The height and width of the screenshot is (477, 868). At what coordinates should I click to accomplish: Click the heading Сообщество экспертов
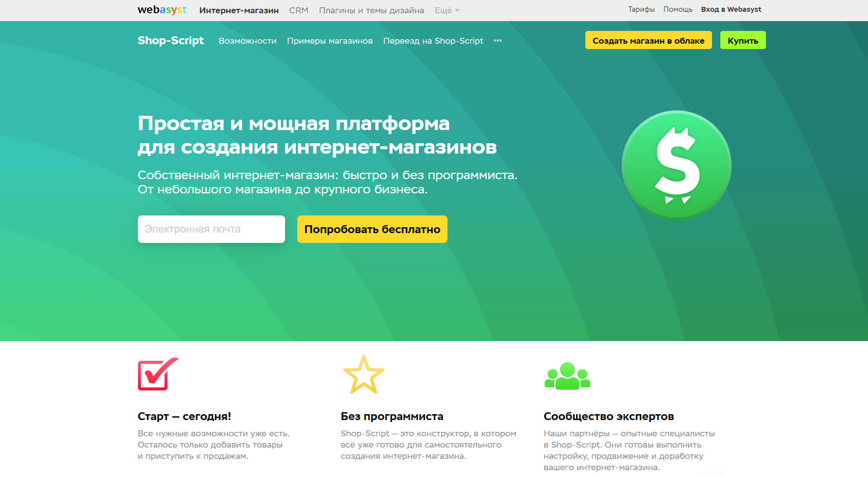[609, 416]
